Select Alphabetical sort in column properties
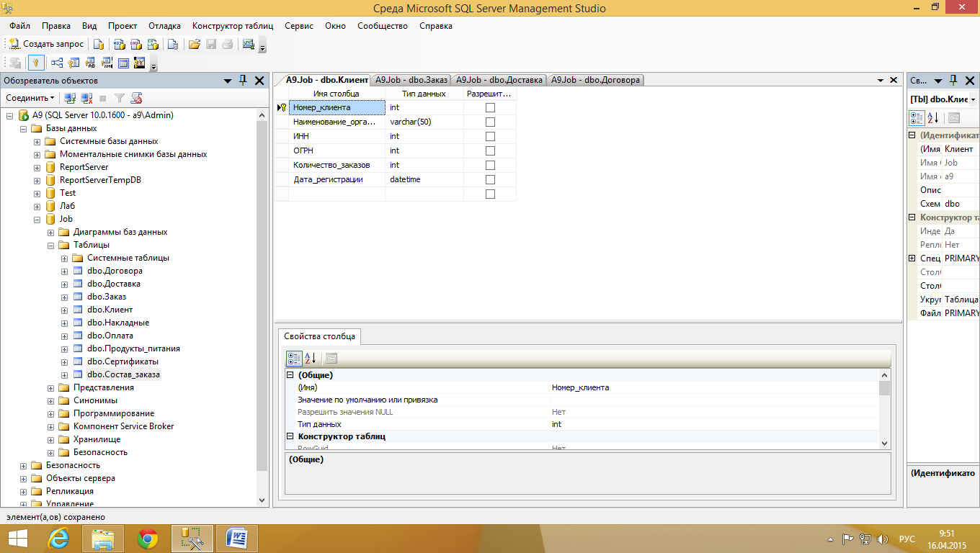 click(x=310, y=358)
